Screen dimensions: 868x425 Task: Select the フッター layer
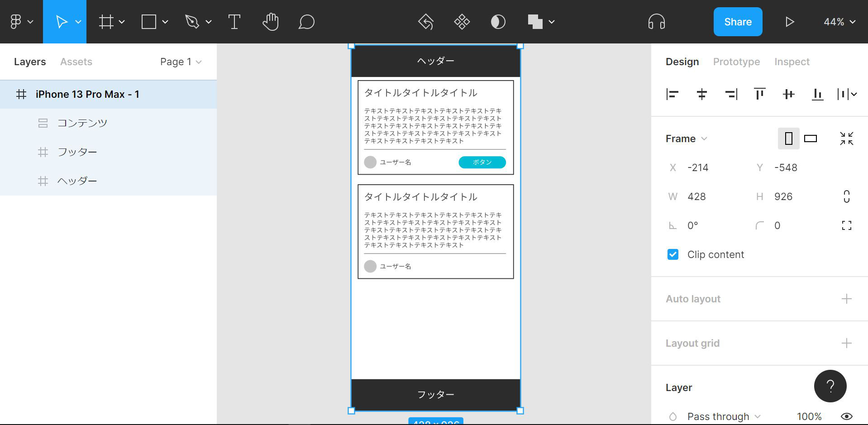tap(108, 152)
